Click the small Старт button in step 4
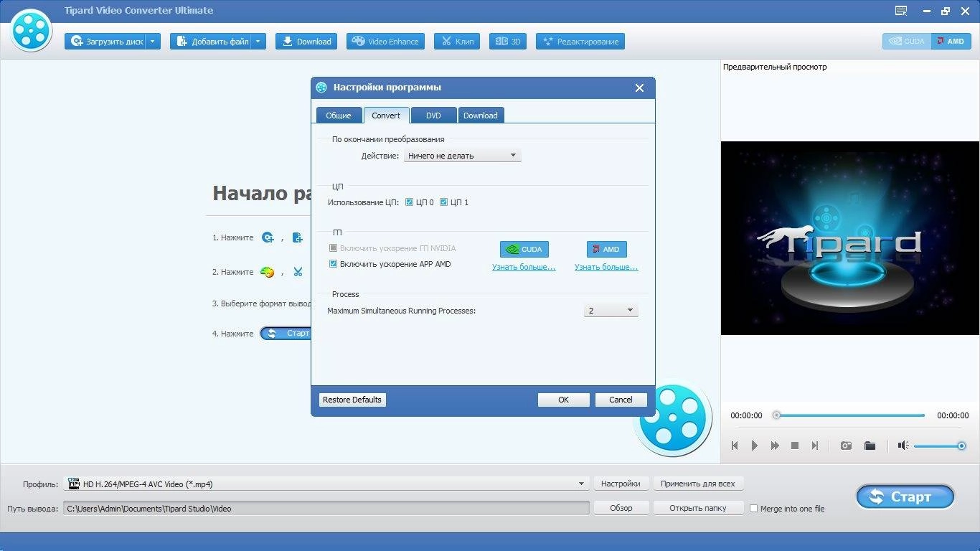 [x=286, y=334]
